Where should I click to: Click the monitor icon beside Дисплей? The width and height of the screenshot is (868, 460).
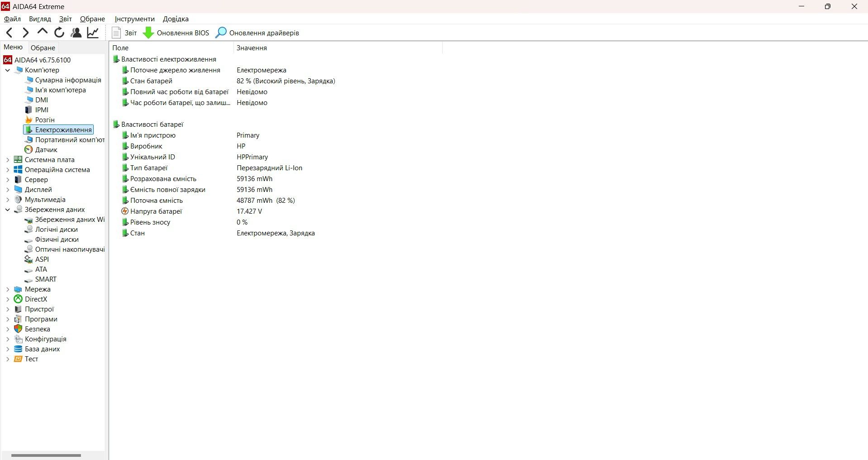click(18, 190)
